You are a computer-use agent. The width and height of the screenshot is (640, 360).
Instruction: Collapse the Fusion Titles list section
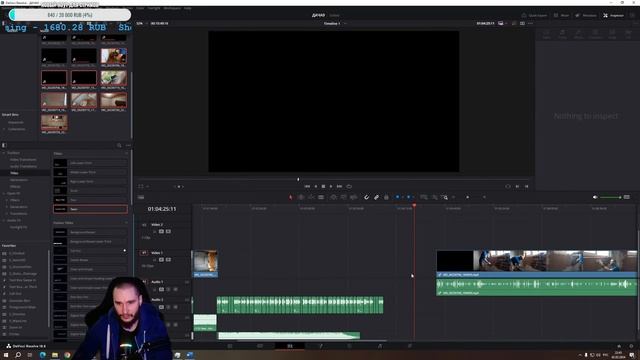[x=126, y=223]
